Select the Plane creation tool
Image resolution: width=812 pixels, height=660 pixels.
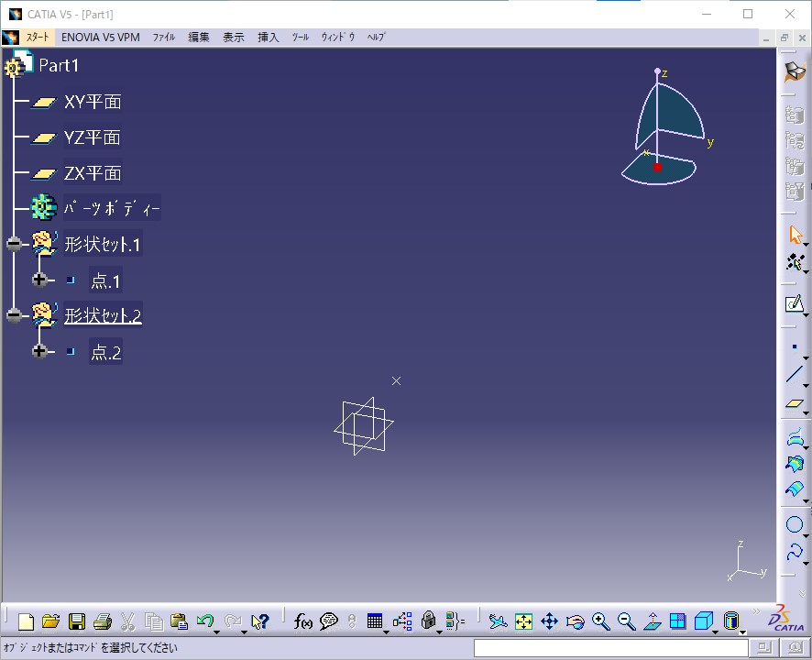(794, 403)
